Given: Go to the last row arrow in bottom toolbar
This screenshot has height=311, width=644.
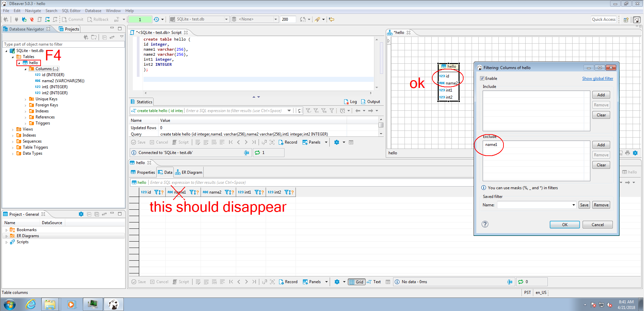Looking at the screenshot, I should pyautogui.click(x=254, y=282).
